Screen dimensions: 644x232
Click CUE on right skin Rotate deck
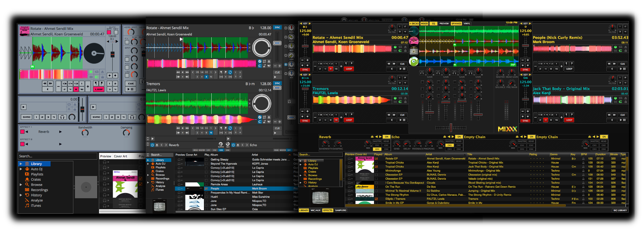click(x=402, y=64)
